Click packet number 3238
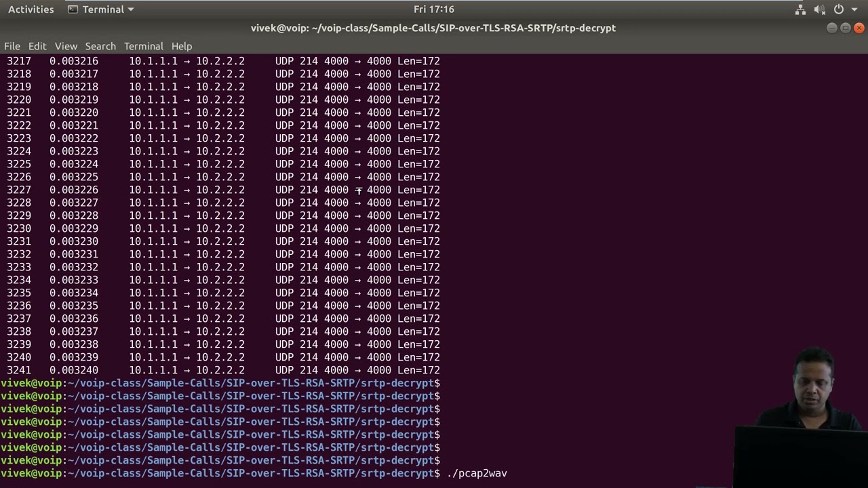Viewport: 868px width, 488px height. pyautogui.click(x=19, y=331)
